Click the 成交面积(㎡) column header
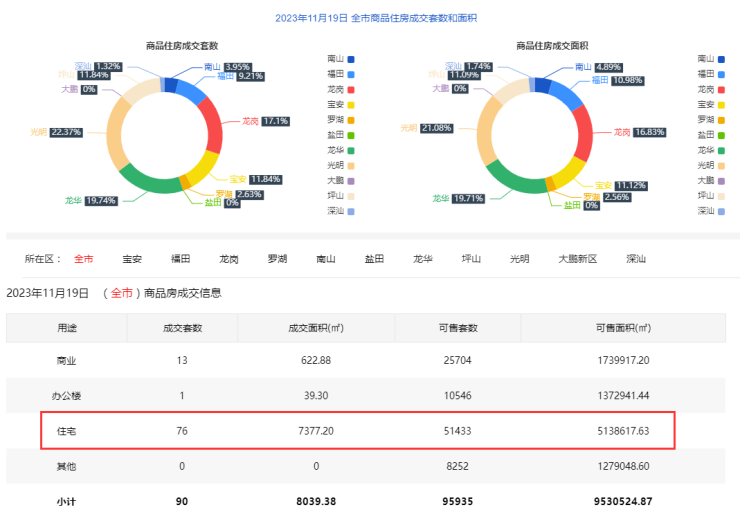Image resolution: width=740 pixels, height=512 pixels. point(315,328)
